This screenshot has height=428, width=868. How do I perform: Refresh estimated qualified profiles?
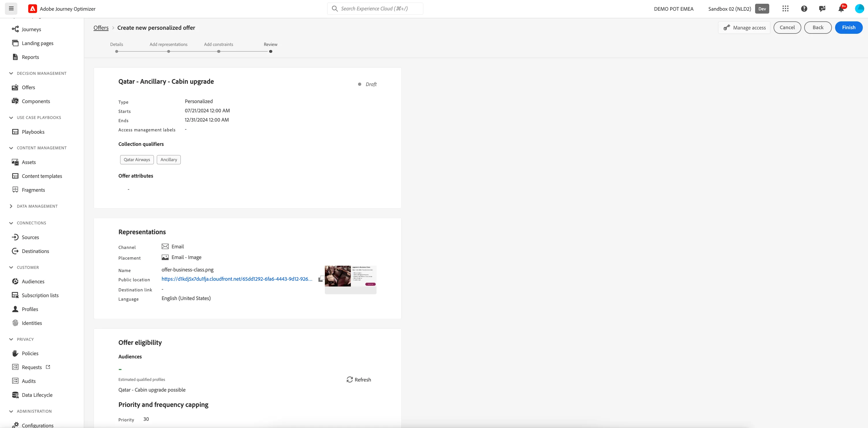(359, 379)
